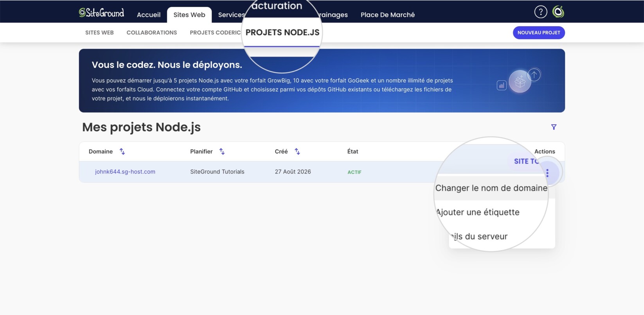Open the johnk644.sg-host.com domain link
This screenshot has height=315, width=644.
click(x=125, y=172)
